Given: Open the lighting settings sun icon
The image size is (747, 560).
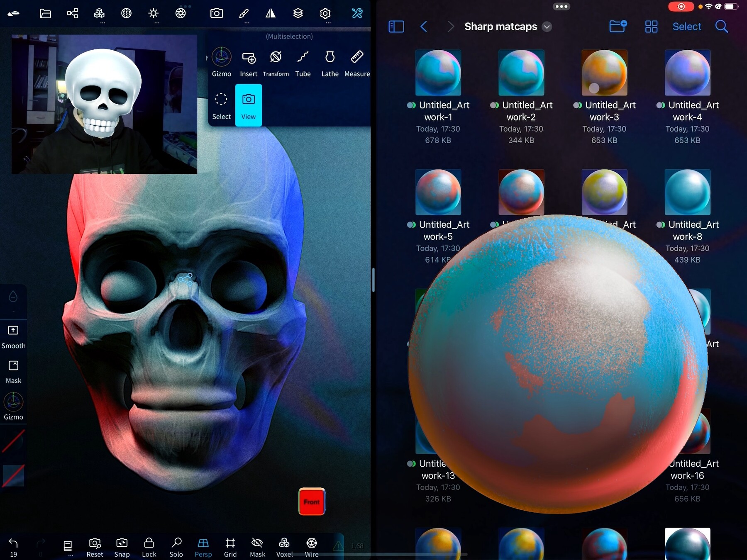Looking at the screenshot, I should 154,14.
